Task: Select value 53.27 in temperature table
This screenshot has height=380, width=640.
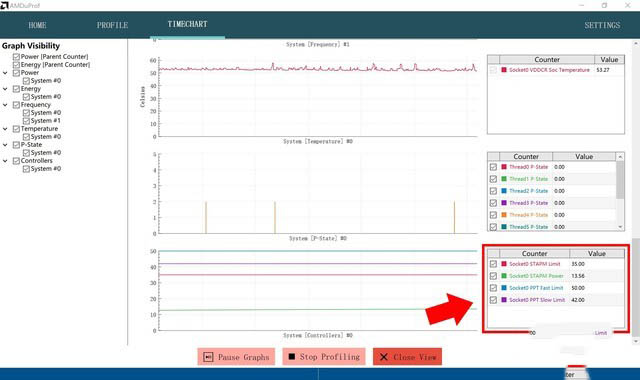Action: coord(603,70)
